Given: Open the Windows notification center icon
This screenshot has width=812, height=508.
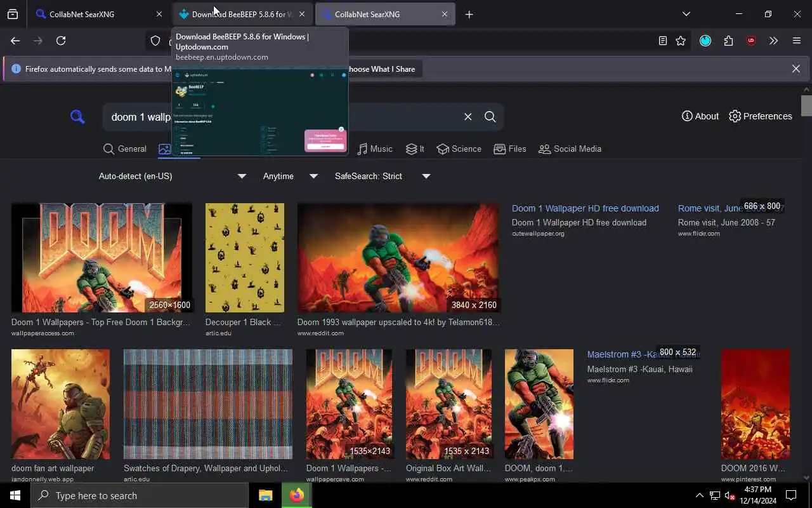Looking at the screenshot, I should [791, 495].
